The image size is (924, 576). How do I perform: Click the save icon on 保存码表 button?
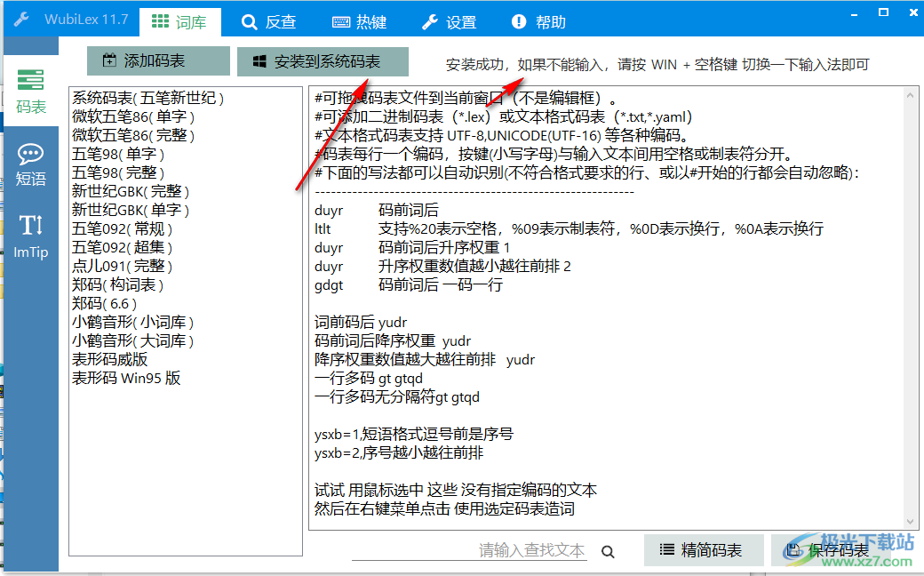click(x=795, y=550)
